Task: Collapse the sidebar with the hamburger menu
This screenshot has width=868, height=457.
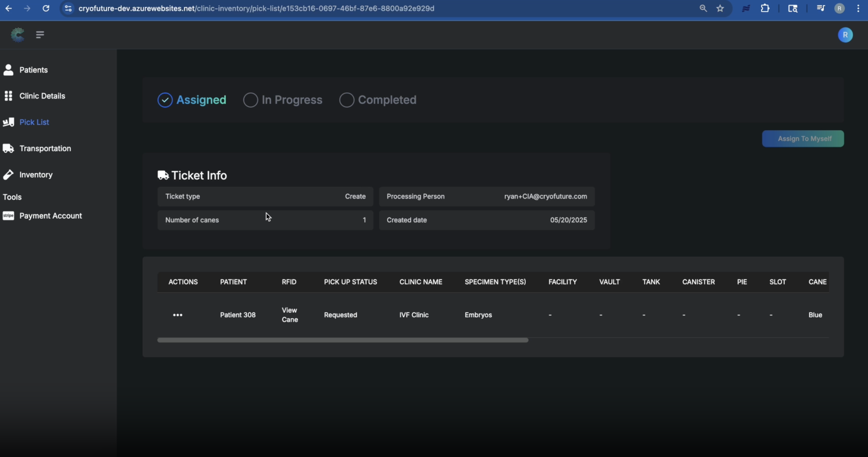Action: click(40, 35)
